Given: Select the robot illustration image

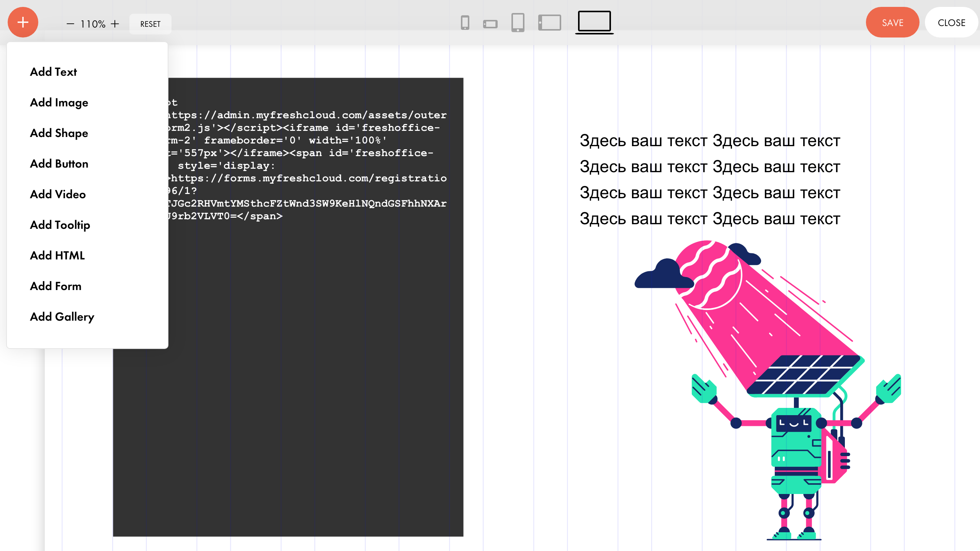Looking at the screenshot, I should point(768,390).
